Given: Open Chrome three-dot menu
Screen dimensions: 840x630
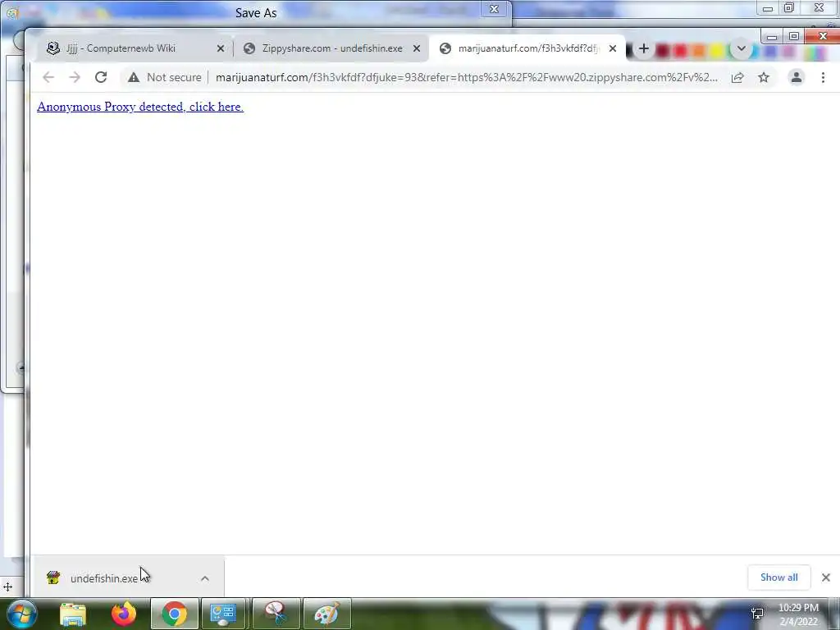Looking at the screenshot, I should [x=823, y=78].
